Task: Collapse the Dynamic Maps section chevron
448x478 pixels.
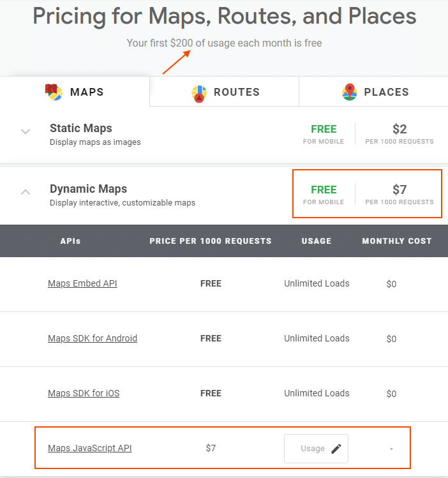Action: click(26, 192)
